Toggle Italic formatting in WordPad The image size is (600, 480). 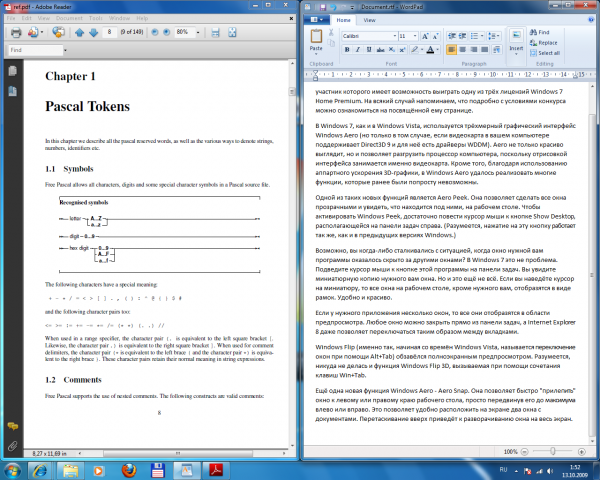(x=358, y=49)
